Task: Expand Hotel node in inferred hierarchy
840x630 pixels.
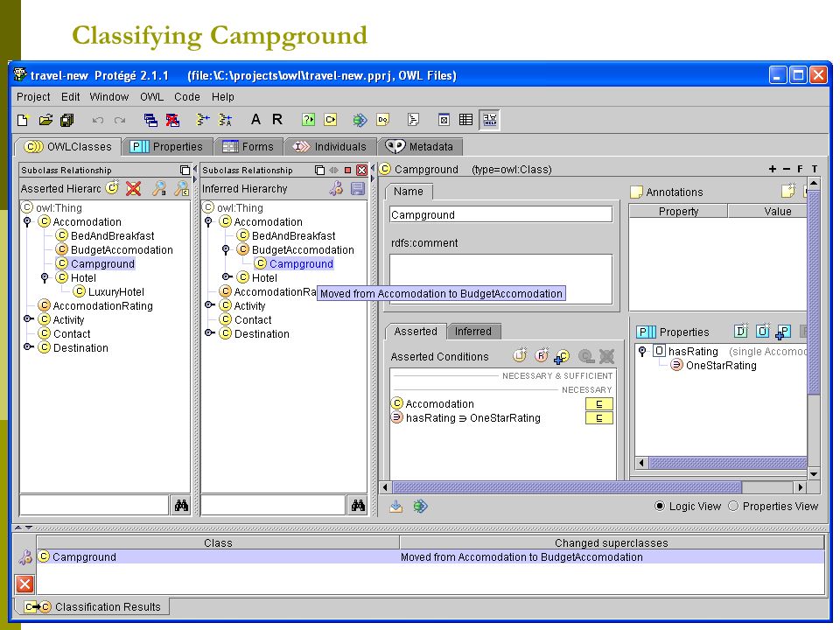Action: (x=227, y=277)
